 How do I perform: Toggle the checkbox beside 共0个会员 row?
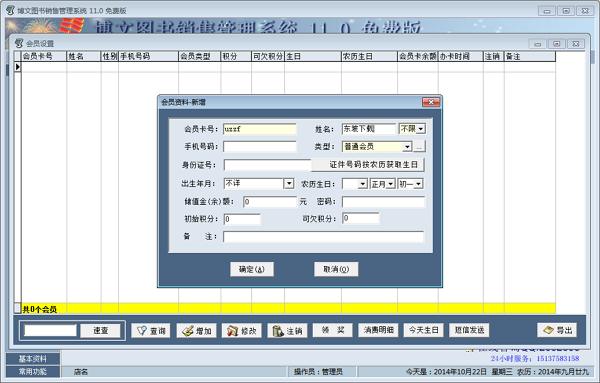tap(17, 308)
